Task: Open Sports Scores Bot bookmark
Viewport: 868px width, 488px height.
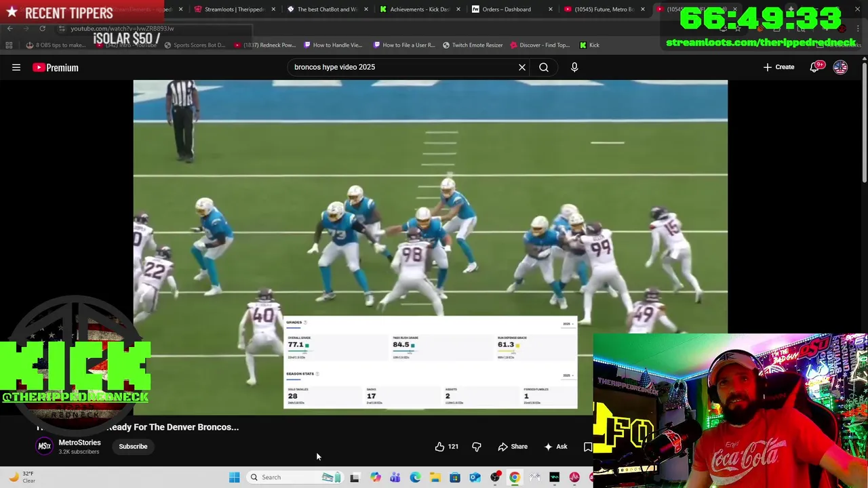Action: pyautogui.click(x=195, y=45)
